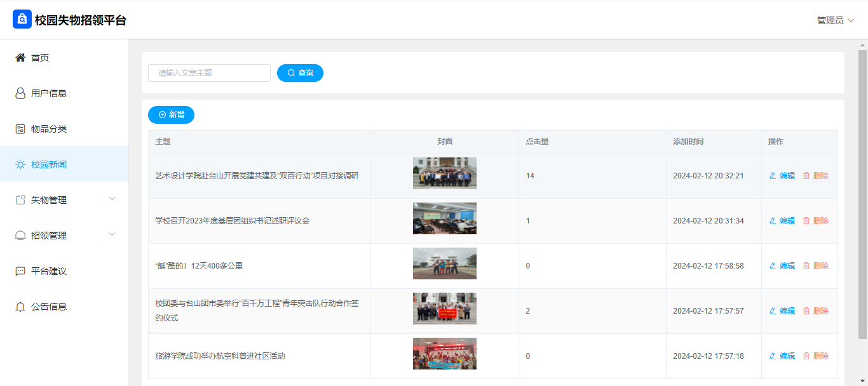The height and width of the screenshot is (386, 868).
Task: Click the chat bubble icon beside 平台建议
Action: point(20,271)
